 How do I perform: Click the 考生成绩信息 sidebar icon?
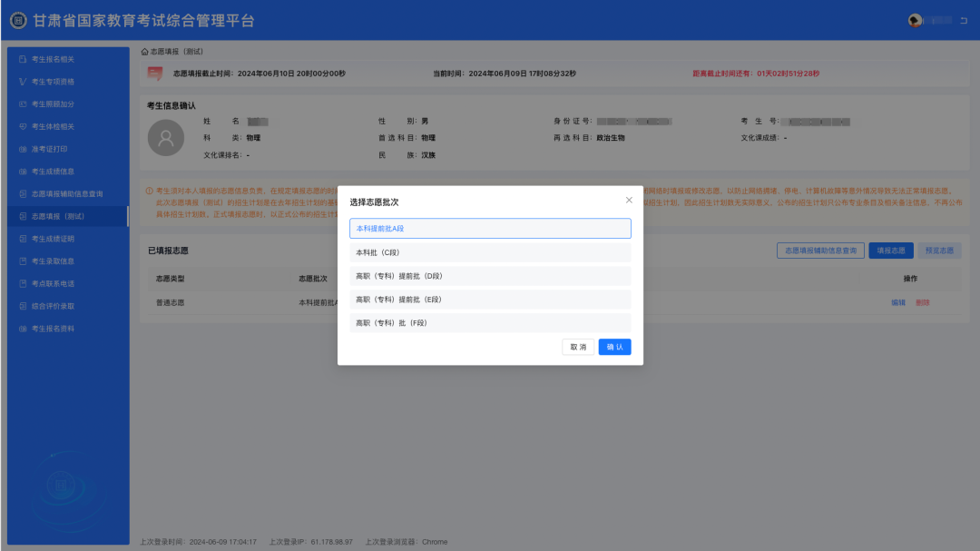(23, 172)
